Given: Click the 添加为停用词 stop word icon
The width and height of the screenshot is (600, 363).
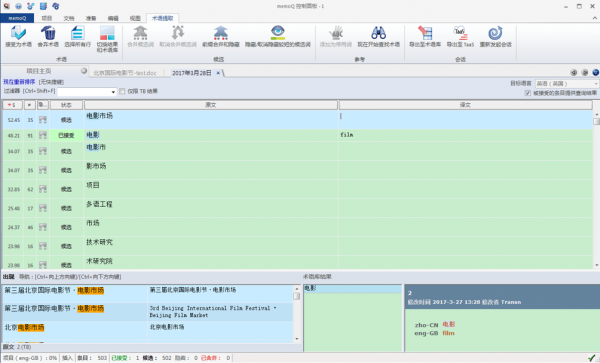Looking at the screenshot, I should tap(336, 33).
